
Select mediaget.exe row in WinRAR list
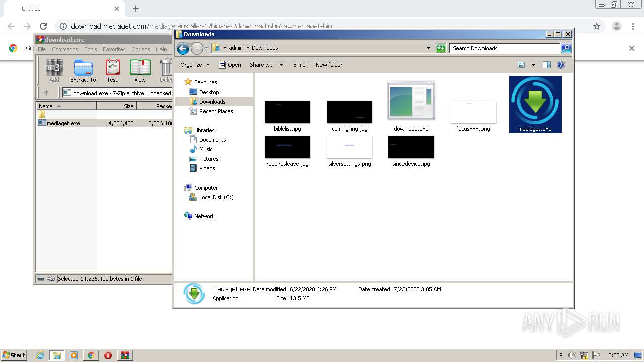click(105, 123)
